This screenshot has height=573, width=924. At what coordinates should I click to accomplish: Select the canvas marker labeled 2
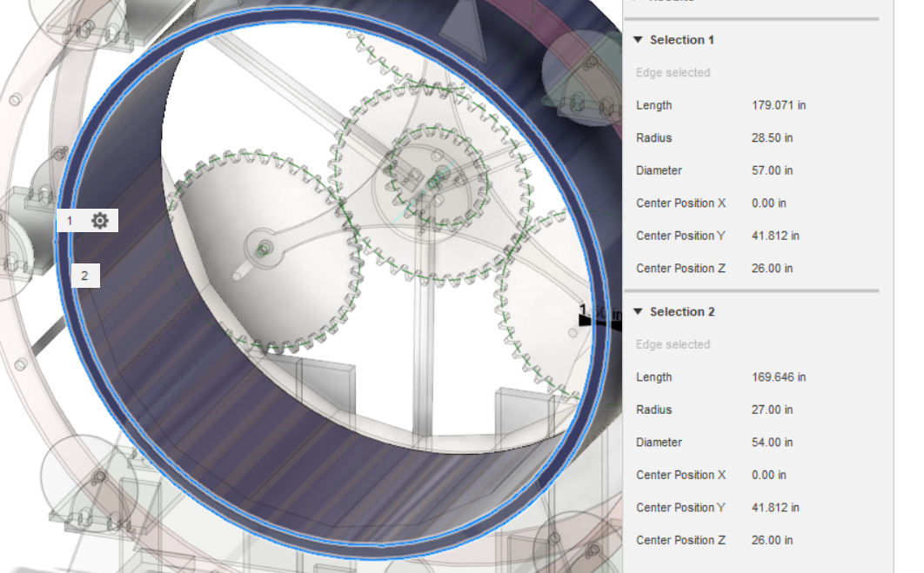pos(85,276)
